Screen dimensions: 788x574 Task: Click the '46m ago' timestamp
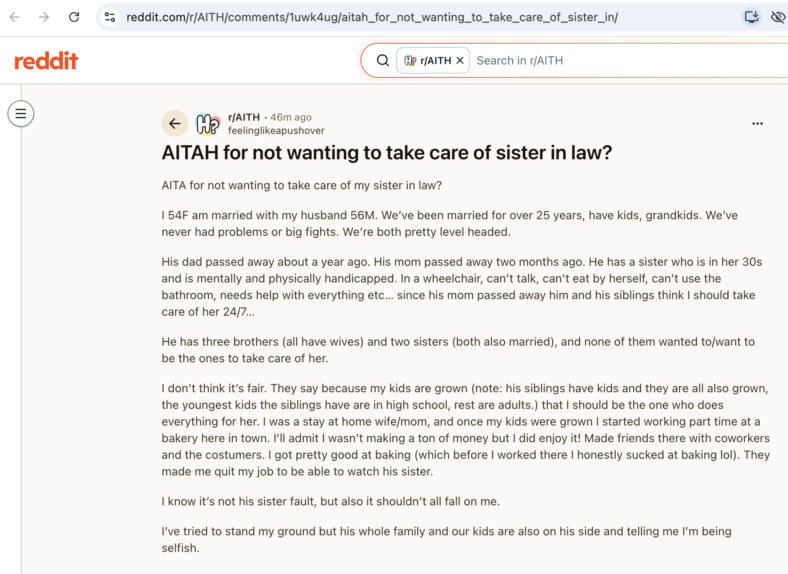click(290, 117)
